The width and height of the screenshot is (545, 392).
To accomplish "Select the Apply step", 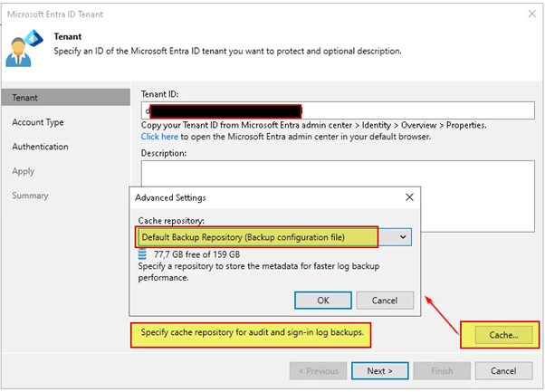I will [x=24, y=171].
